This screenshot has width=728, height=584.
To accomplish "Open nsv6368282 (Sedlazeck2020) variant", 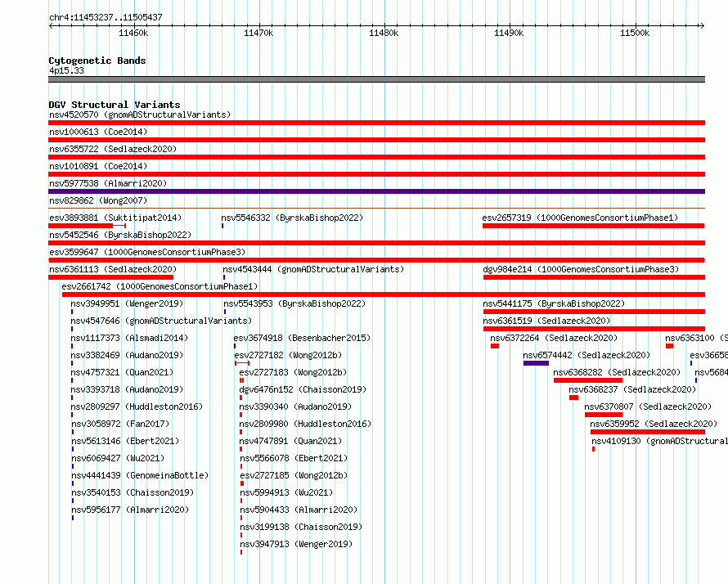I will point(617,372).
